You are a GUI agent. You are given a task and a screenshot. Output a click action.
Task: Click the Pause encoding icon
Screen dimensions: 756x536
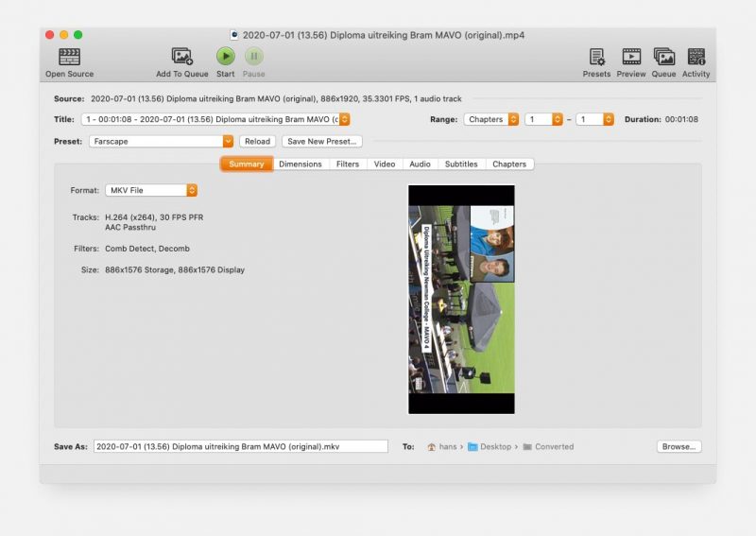tap(254, 57)
